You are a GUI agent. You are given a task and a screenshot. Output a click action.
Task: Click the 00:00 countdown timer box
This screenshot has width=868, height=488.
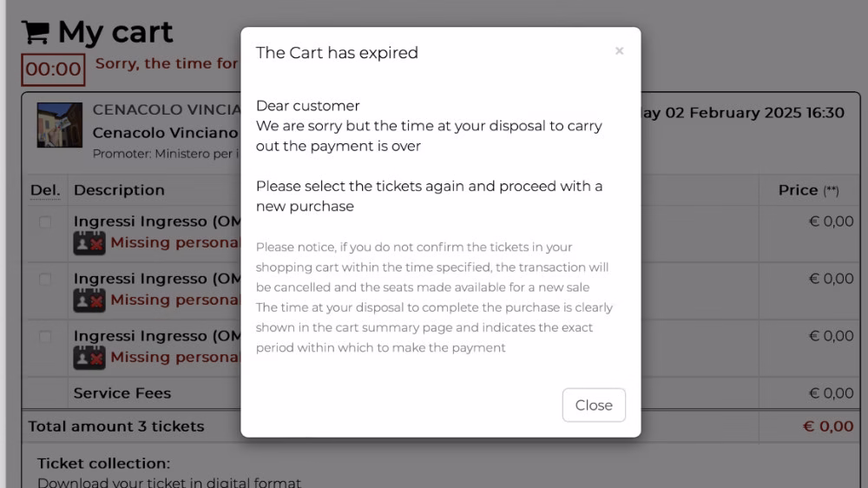click(53, 69)
